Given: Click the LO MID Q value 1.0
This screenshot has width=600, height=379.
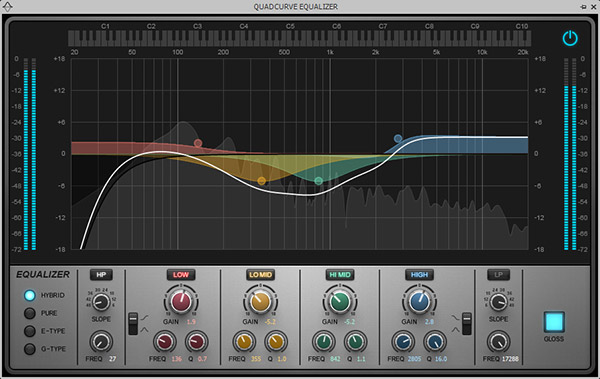Looking at the screenshot, I should [282, 359].
